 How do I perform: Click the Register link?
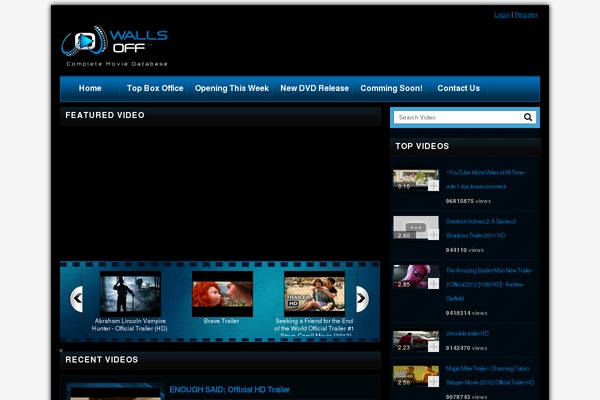[x=526, y=15]
